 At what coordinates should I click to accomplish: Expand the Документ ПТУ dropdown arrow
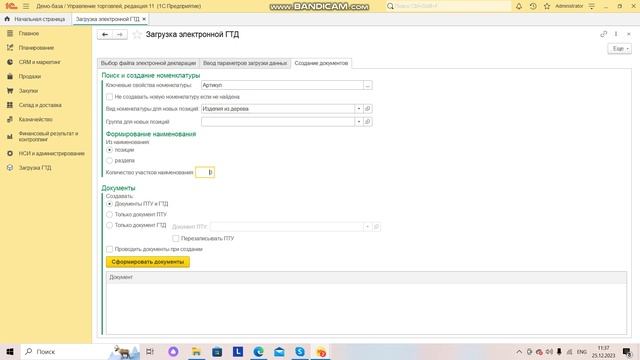pyautogui.click(x=367, y=227)
